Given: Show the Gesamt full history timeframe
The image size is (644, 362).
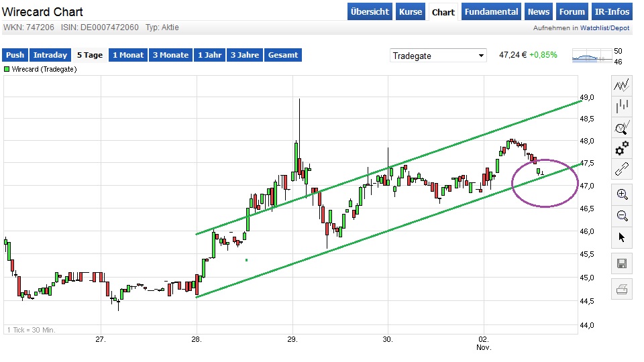Looking at the screenshot, I should pyautogui.click(x=283, y=55).
